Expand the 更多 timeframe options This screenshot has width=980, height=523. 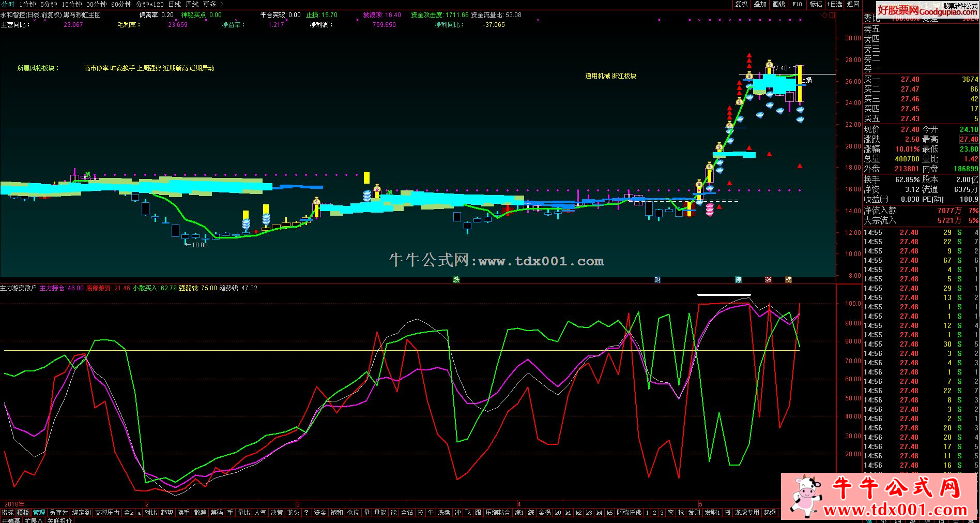coord(213,4)
